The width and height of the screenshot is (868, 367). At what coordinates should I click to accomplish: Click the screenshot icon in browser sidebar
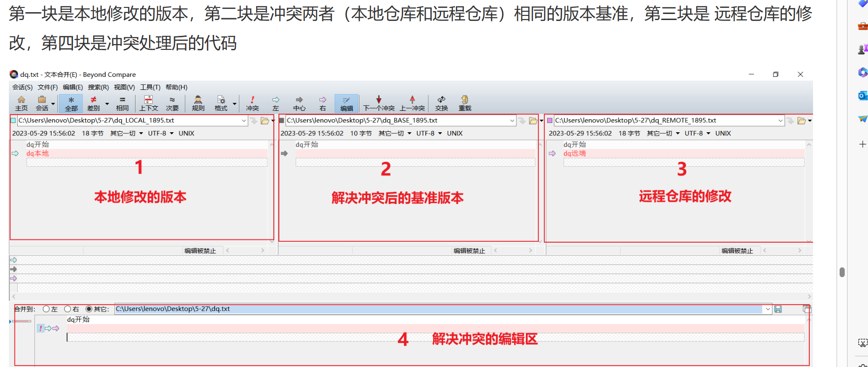(862, 343)
